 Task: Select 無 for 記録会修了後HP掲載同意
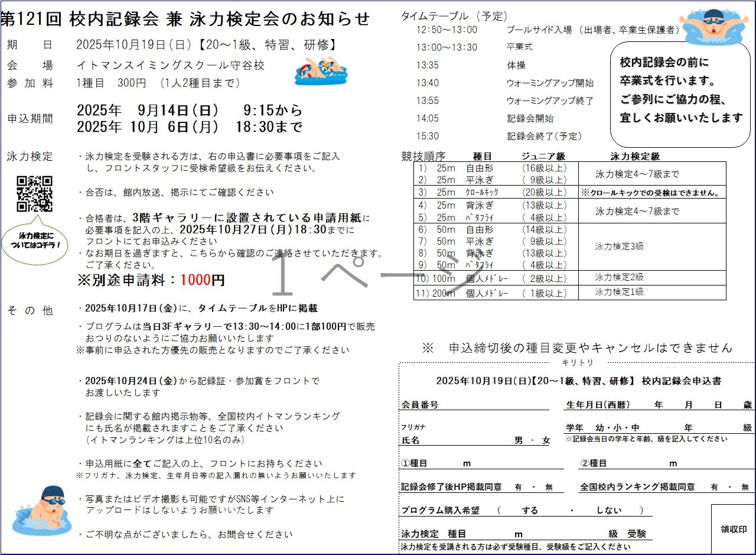[549, 487]
